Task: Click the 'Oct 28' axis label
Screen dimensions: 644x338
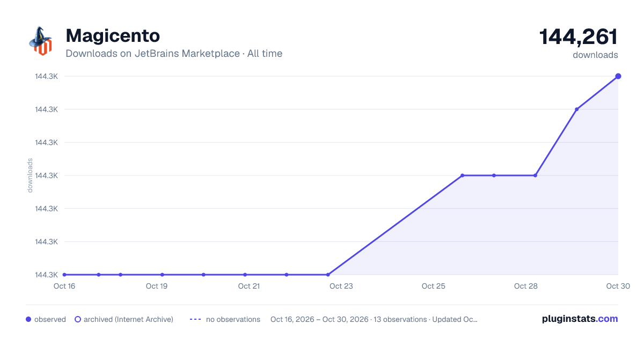Action: click(526, 286)
